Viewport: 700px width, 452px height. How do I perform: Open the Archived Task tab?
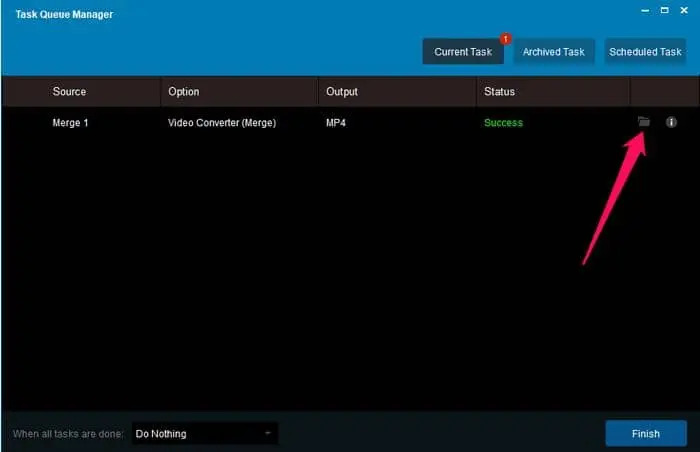coord(554,52)
